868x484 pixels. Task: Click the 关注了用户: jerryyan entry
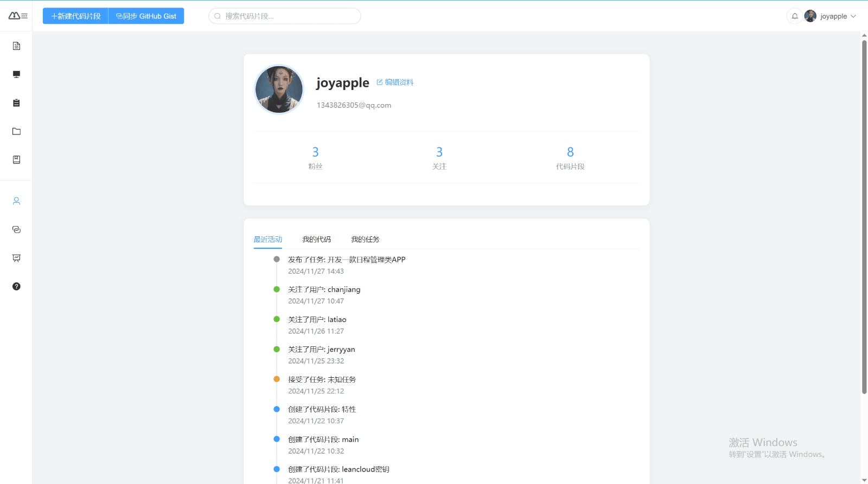tap(322, 350)
